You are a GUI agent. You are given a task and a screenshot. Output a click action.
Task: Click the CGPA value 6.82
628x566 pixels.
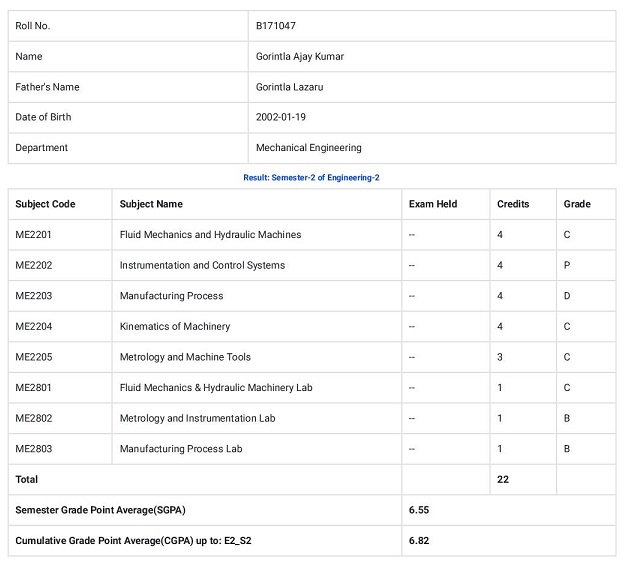pyautogui.click(x=419, y=541)
